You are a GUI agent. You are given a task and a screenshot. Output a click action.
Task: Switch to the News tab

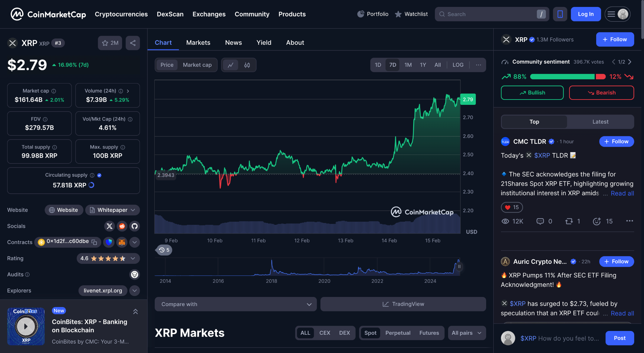click(233, 43)
